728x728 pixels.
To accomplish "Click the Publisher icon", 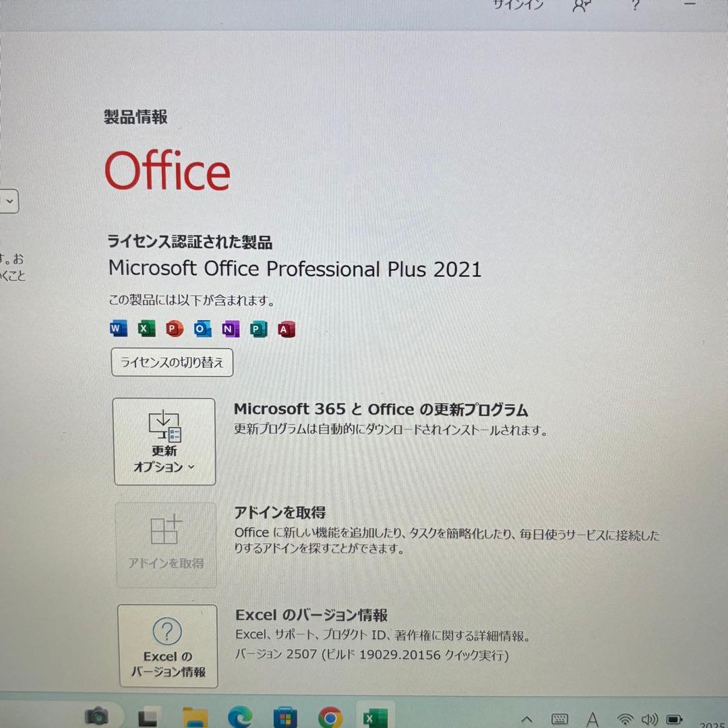I will point(257,328).
